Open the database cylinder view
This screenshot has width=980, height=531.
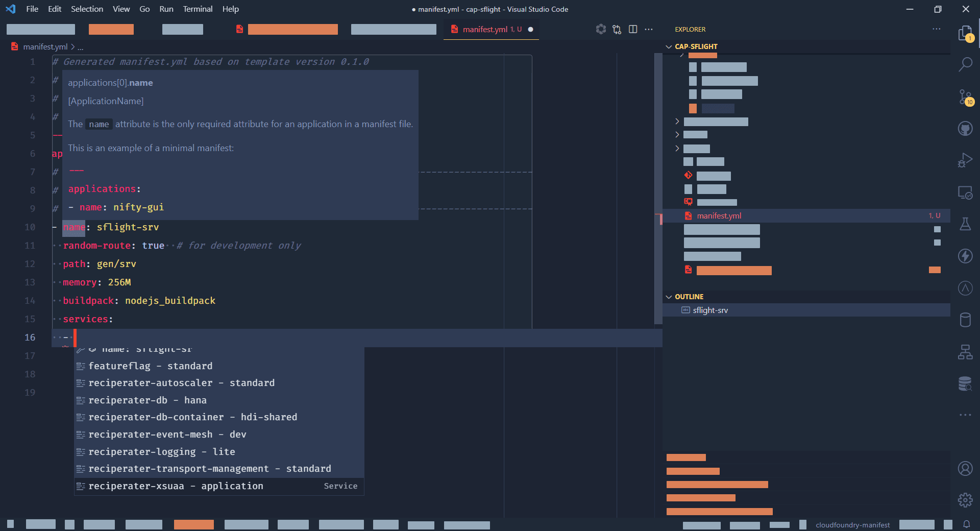tap(965, 320)
